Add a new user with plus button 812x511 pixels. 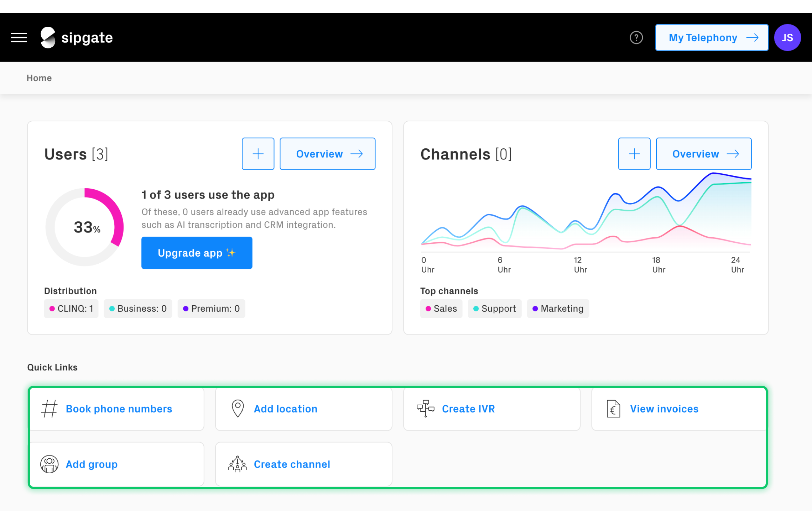tap(258, 154)
